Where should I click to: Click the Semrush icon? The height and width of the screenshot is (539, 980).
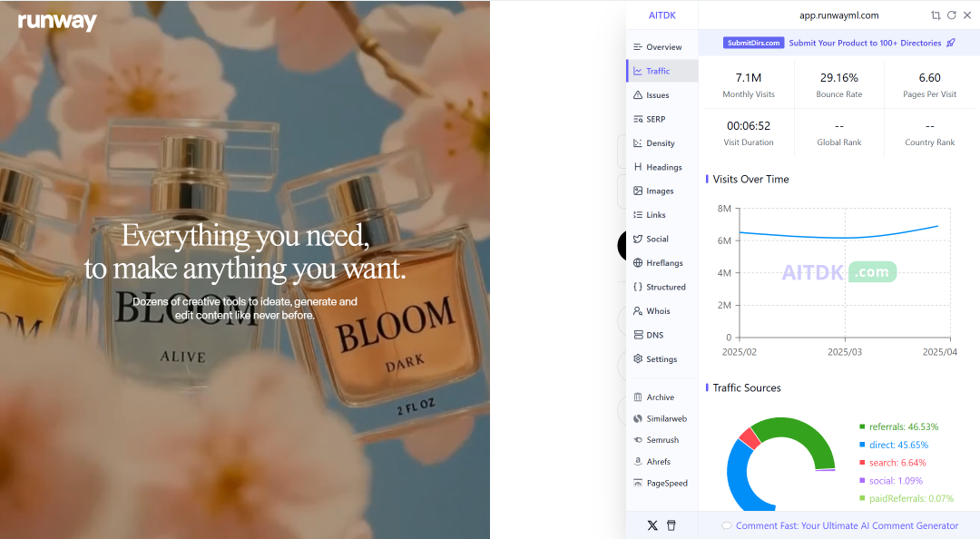point(638,440)
